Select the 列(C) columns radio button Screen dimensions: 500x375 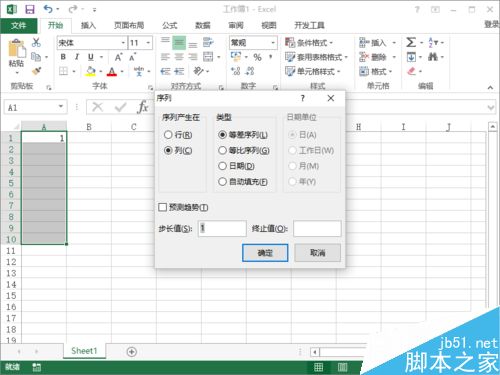tap(168, 150)
